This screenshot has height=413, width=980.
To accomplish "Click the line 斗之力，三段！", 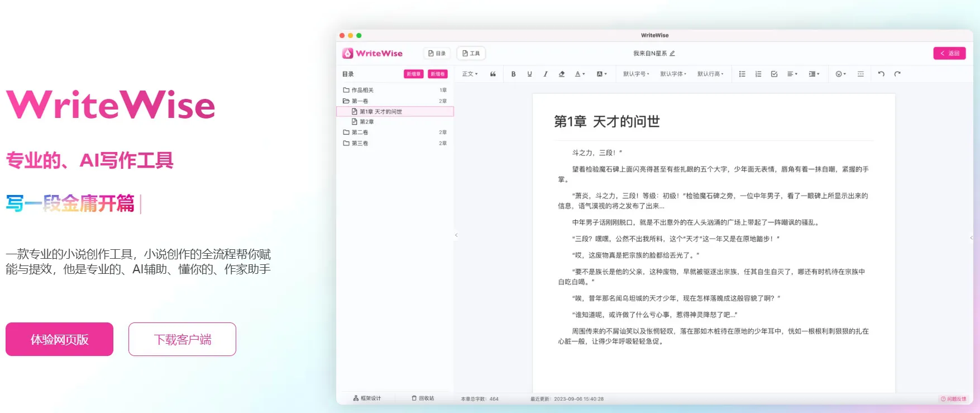I will (597, 153).
